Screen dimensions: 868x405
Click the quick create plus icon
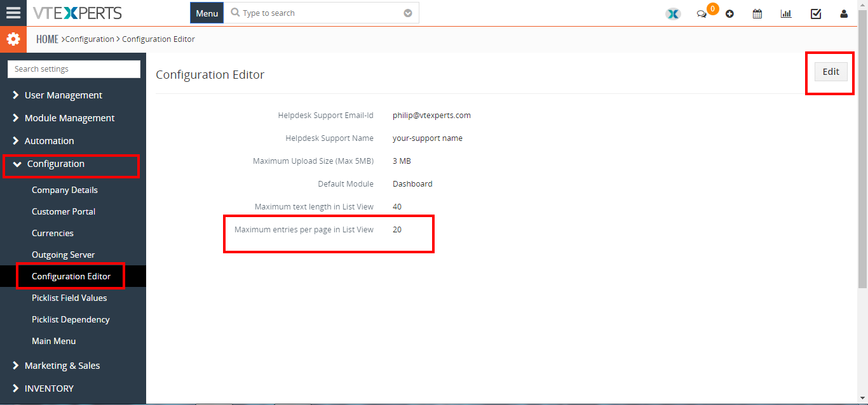pyautogui.click(x=729, y=14)
